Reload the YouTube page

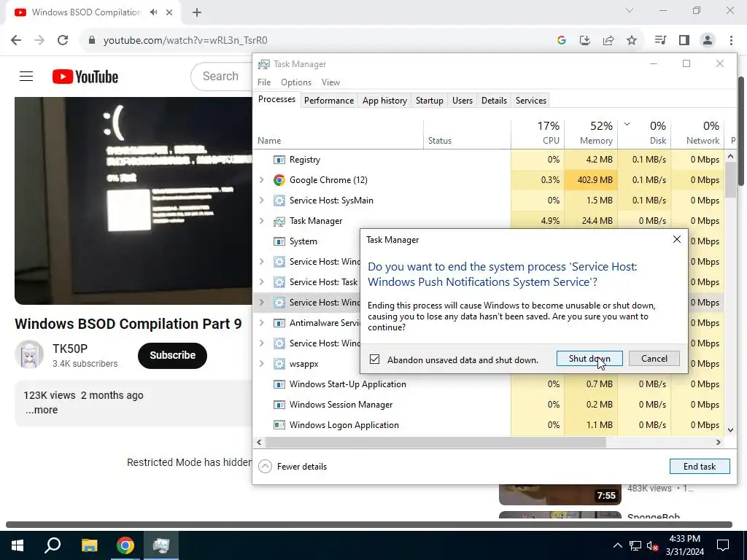[x=63, y=41]
